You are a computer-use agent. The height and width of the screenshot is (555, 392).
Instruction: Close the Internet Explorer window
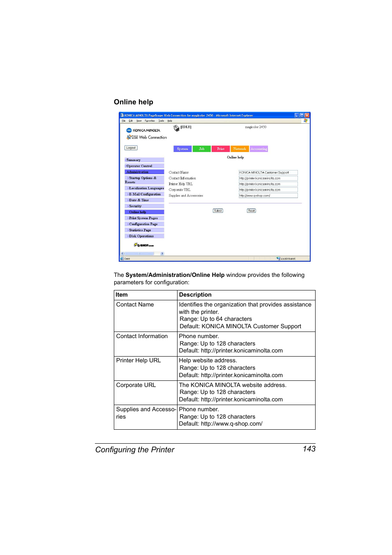pos(307,115)
